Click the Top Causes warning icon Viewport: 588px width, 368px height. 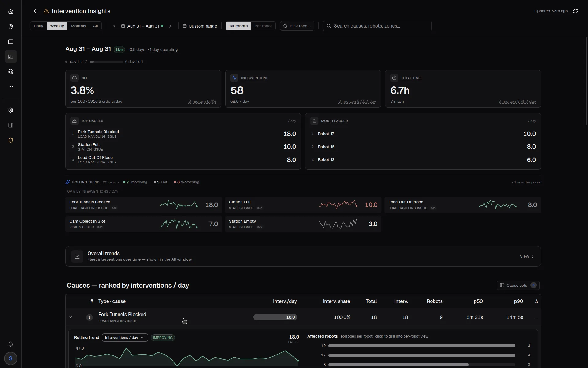74,121
